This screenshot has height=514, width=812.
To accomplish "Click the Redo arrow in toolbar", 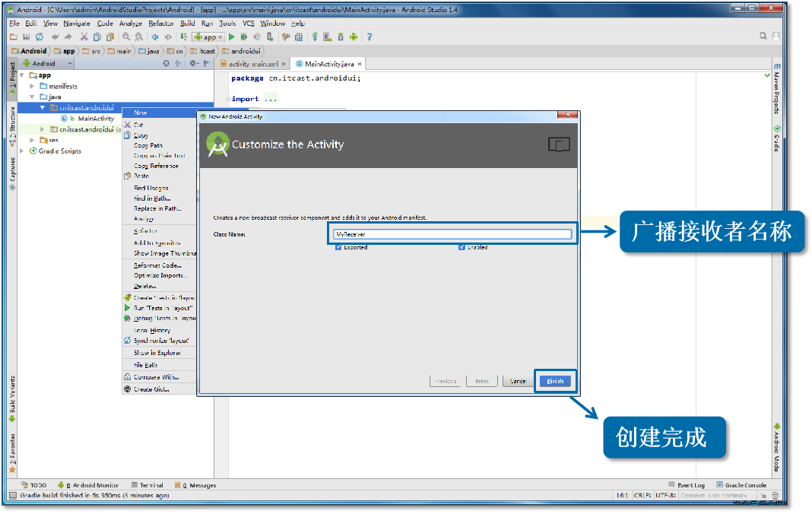I will pos(68,36).
